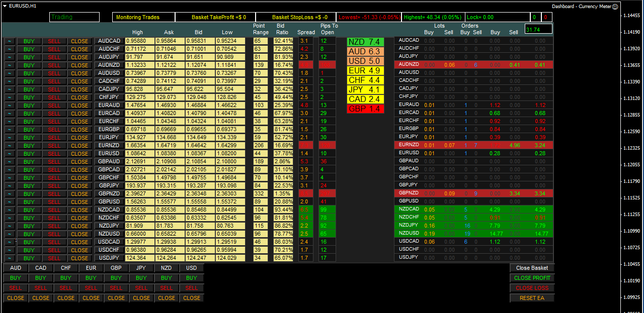This screenshot has width=644, height=313.
Task: Click the Basket StopLoss field
Action: coord(296,17)
